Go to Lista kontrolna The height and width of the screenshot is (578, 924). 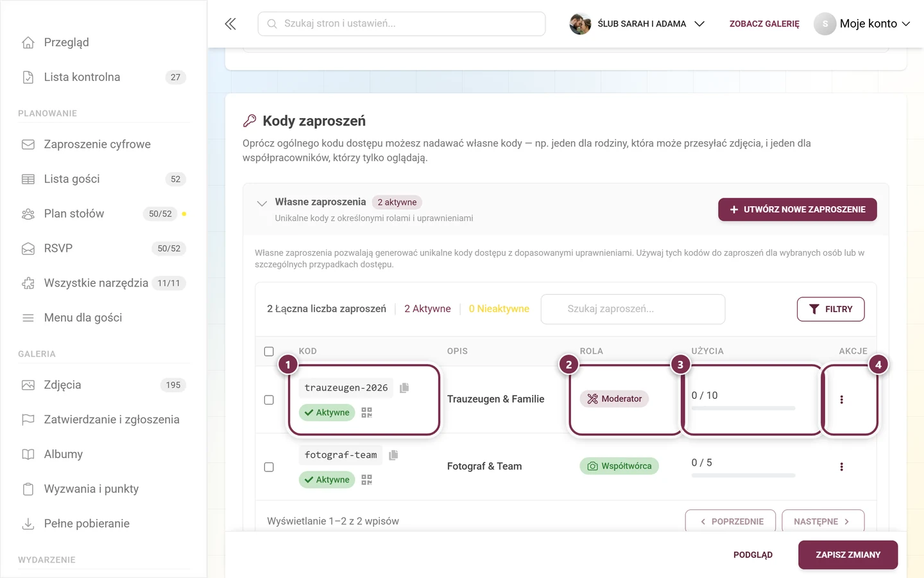[103, 77]
